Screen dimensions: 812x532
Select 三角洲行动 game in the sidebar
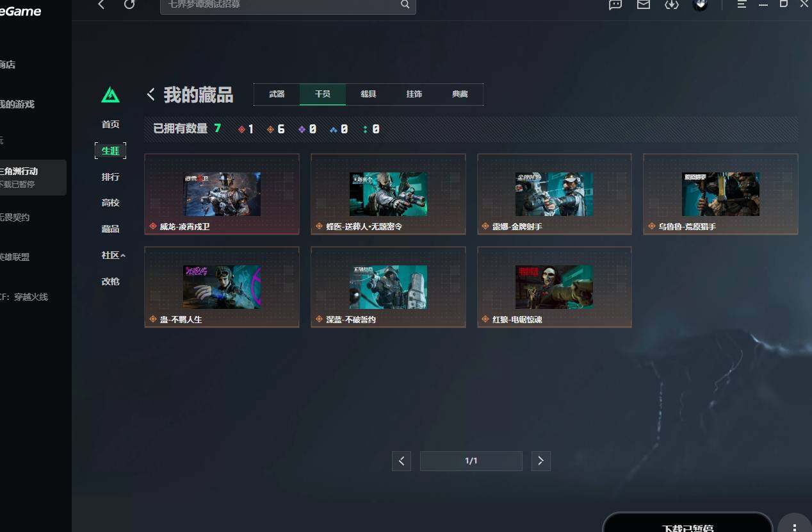pyautogui.click(x=33, y=178)
